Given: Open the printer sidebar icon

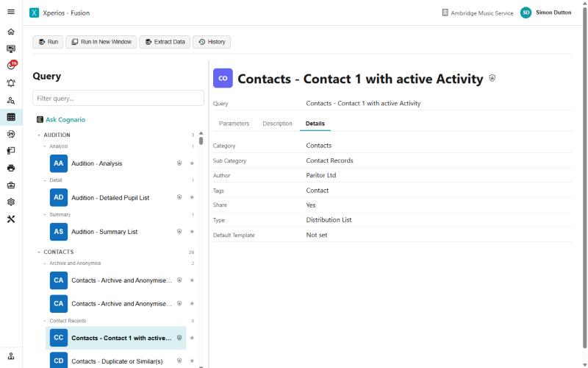Looking at the screenshot, I should click(11, 168).
